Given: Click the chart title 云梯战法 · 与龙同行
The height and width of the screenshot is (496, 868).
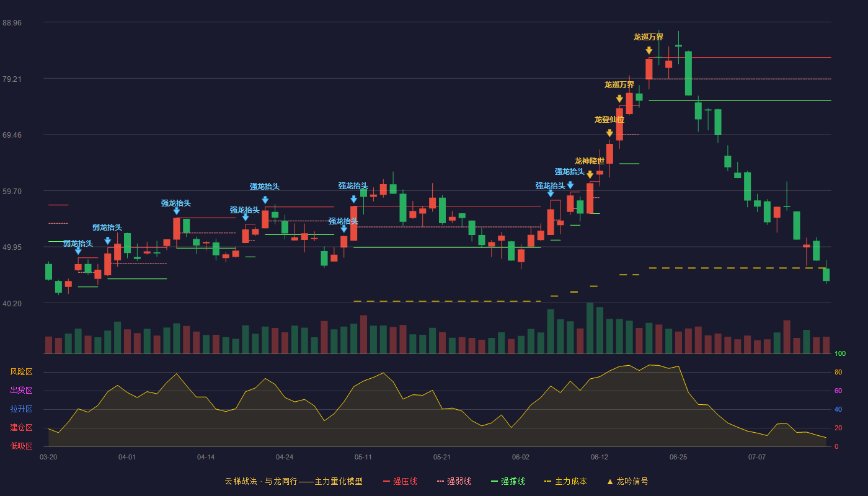Looking at the screenshot, I should coord(260,481).
